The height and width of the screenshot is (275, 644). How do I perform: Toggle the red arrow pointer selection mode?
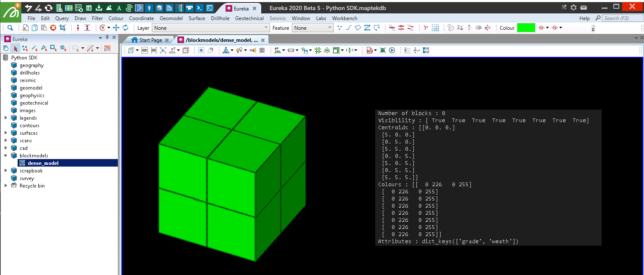(x=16, y=48)
